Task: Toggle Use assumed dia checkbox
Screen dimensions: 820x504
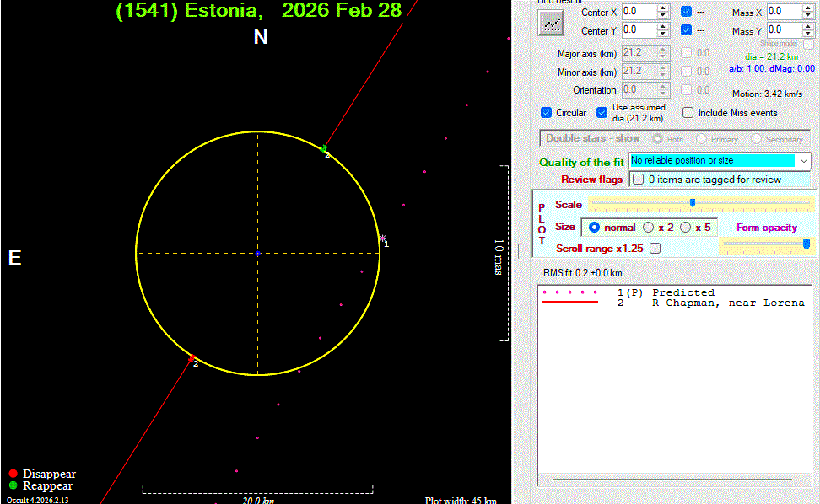Action: (602, 113)
